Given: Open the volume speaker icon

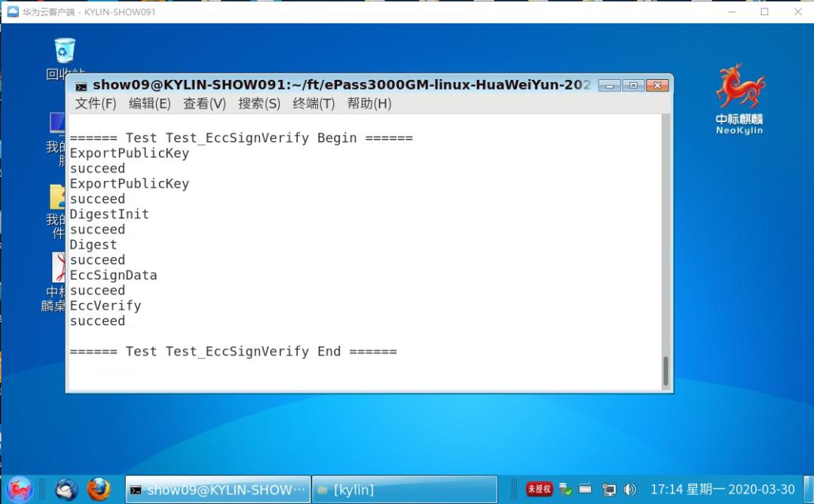Looking at the screenshot, I should point(629,490).
